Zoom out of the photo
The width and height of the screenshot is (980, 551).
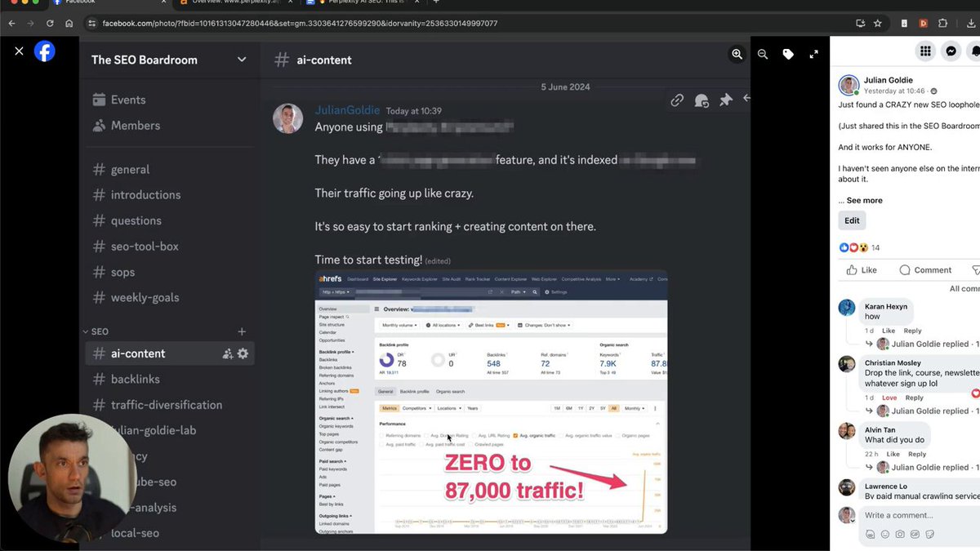coord(763,54)
